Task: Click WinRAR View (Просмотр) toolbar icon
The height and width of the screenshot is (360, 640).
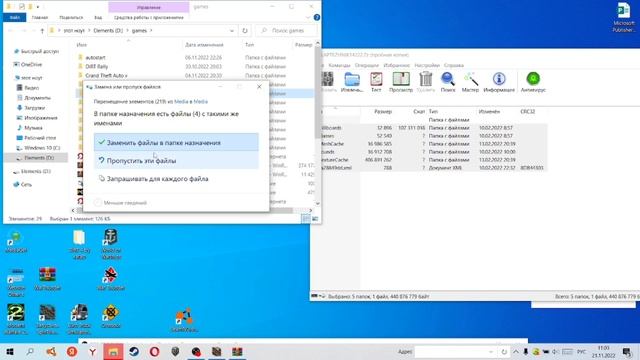Action: 401,82
